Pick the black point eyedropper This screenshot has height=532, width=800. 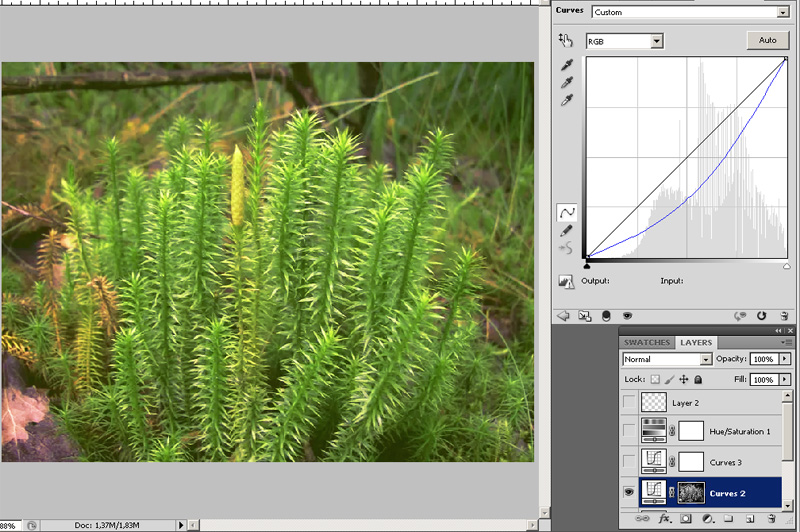[x=567, y=66]
